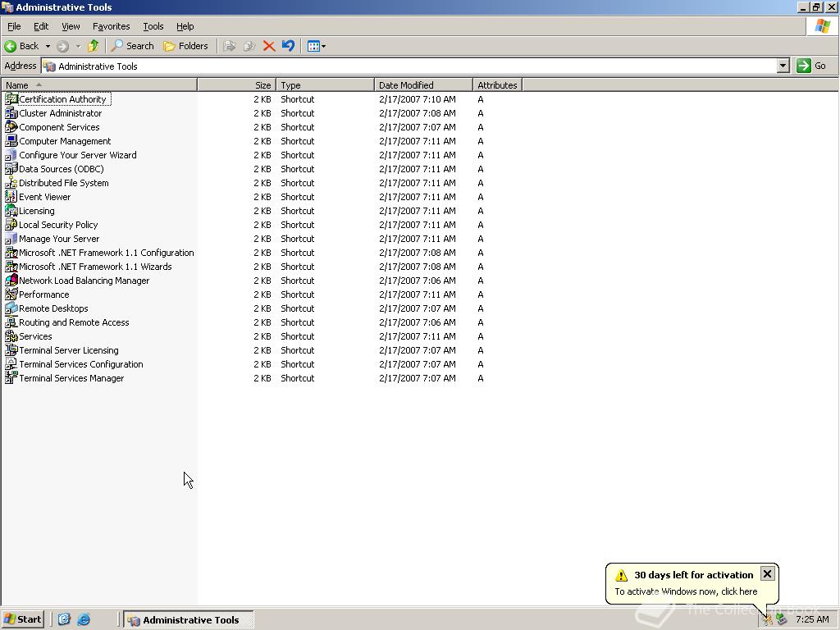Screen dimensions: 840x630
Task: Select the Cluster Administrator icon
Action: tap(11, 113)
